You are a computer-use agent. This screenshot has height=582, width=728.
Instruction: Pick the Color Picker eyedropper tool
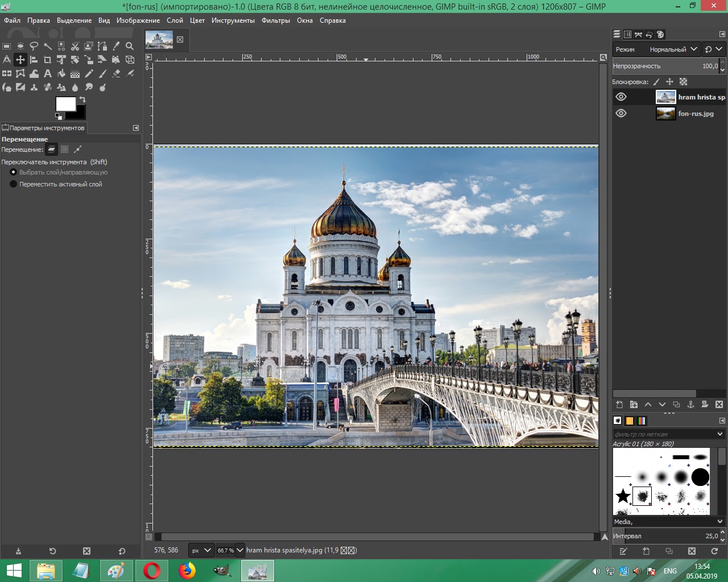tap(117, 47)
